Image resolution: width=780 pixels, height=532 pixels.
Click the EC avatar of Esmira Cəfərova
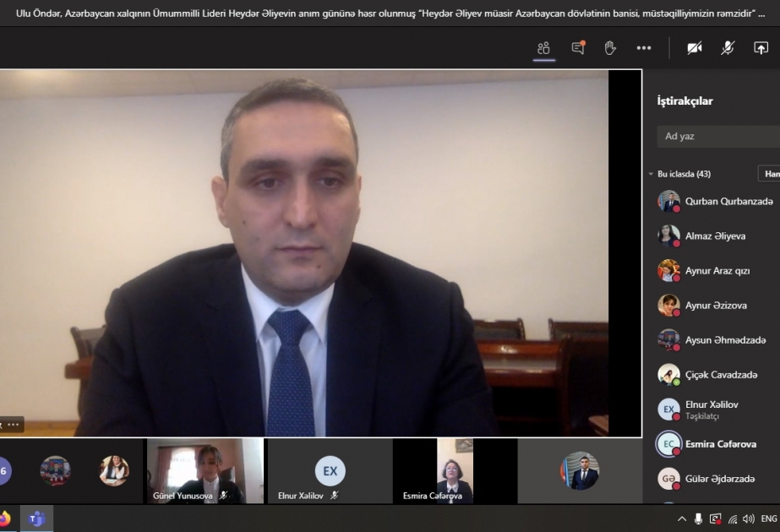point(668,444)
